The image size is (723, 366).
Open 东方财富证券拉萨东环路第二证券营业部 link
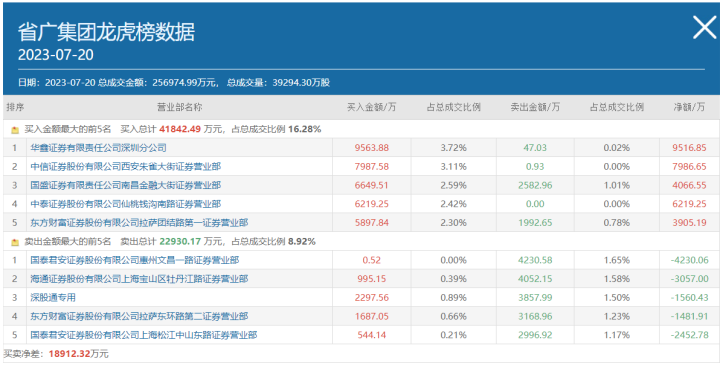[x=139, y=316]
